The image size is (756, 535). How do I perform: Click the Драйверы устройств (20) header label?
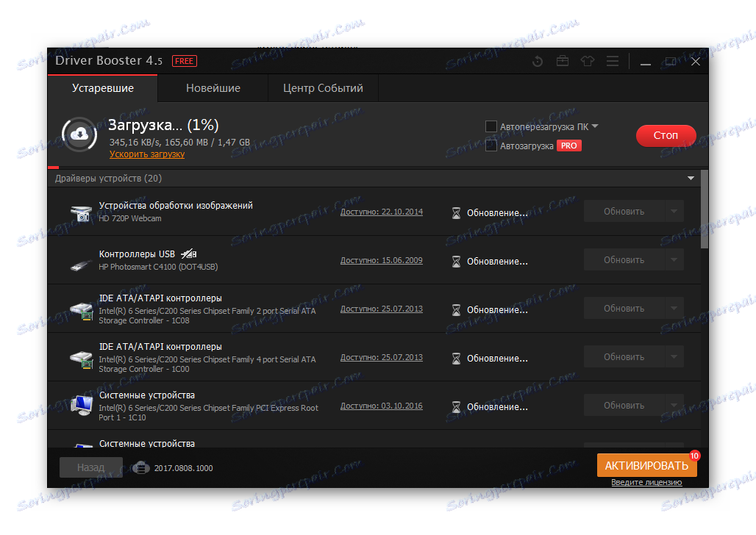pyautogui.click(x=108, y=179)
